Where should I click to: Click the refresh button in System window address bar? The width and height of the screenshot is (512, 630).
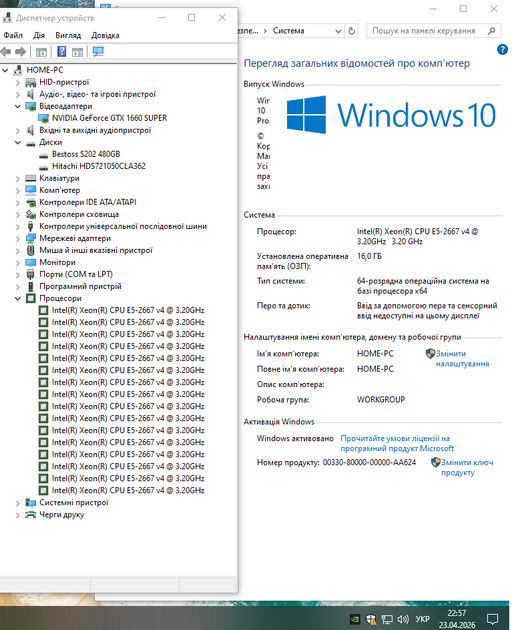point(352,31)
